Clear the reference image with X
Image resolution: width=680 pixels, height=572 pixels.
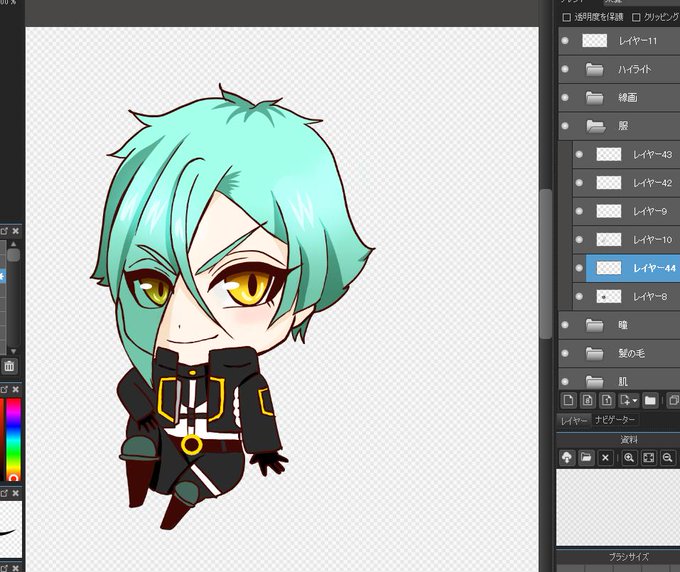point(605,458)
